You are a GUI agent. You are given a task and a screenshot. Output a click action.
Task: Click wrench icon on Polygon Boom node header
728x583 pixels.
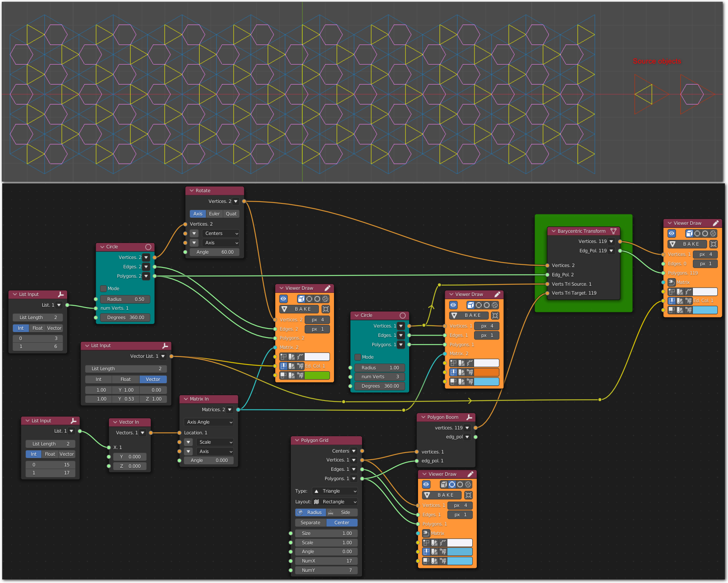(x=469, y=417)
